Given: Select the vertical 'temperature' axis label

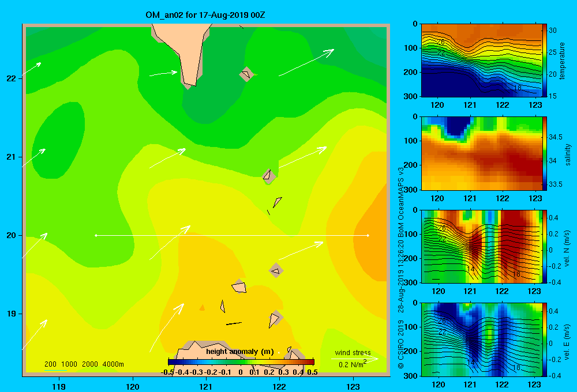Looking at the screenshot, I should (x=562, y=61).
